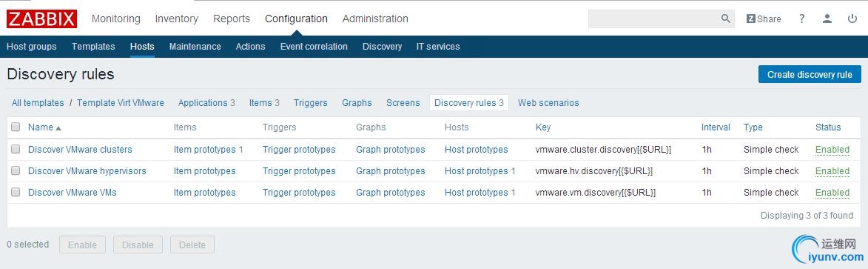The image size is (868, 269).
Task: Click the Displaying 3 of 3 found text
Action: click(x=807, y=215)
